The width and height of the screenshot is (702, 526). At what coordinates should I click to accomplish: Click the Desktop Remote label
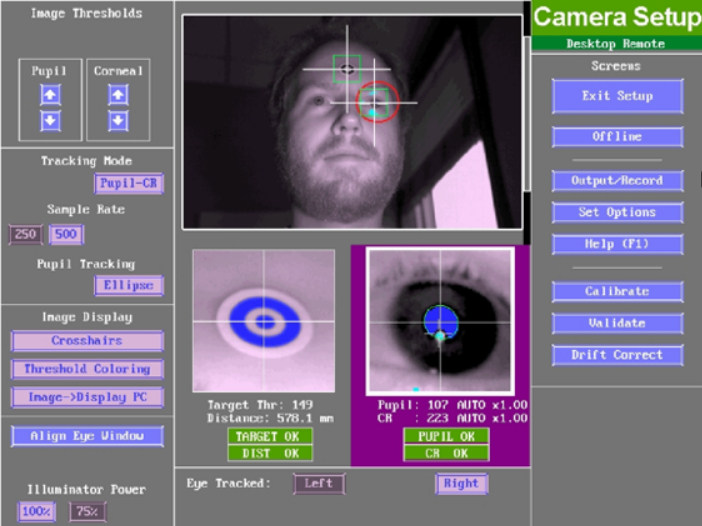coord(616,44)
